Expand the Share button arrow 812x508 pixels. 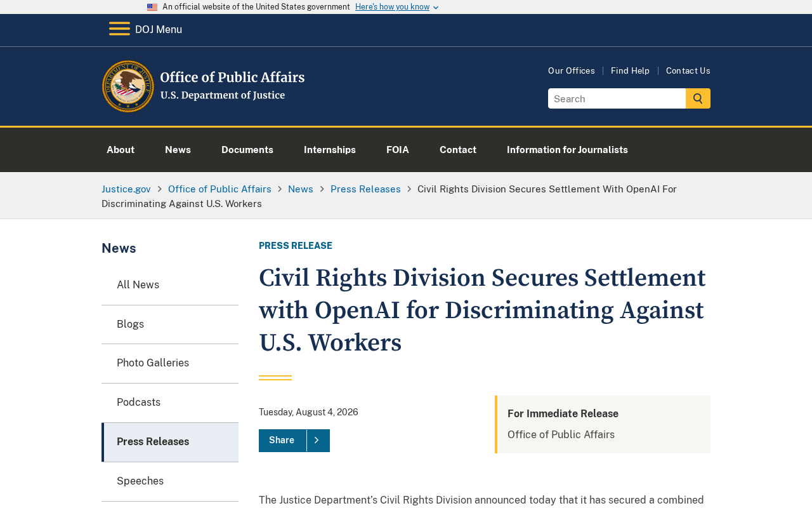318,441
